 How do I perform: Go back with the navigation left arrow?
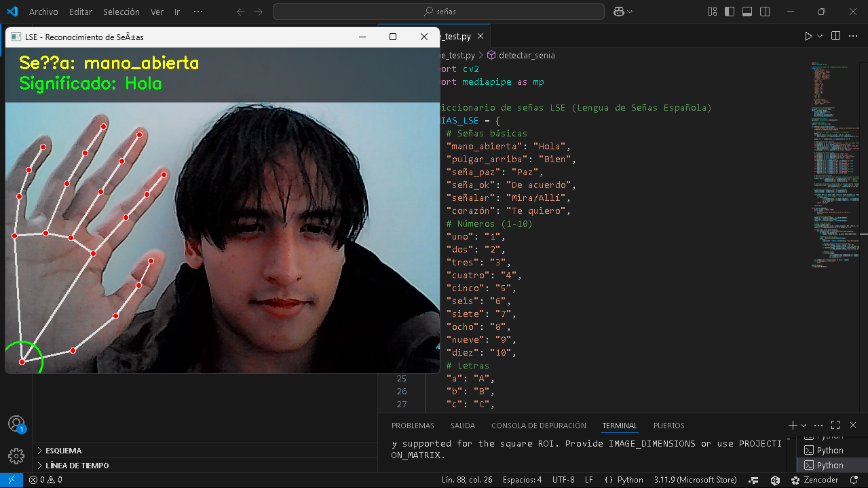pos(241,12)
